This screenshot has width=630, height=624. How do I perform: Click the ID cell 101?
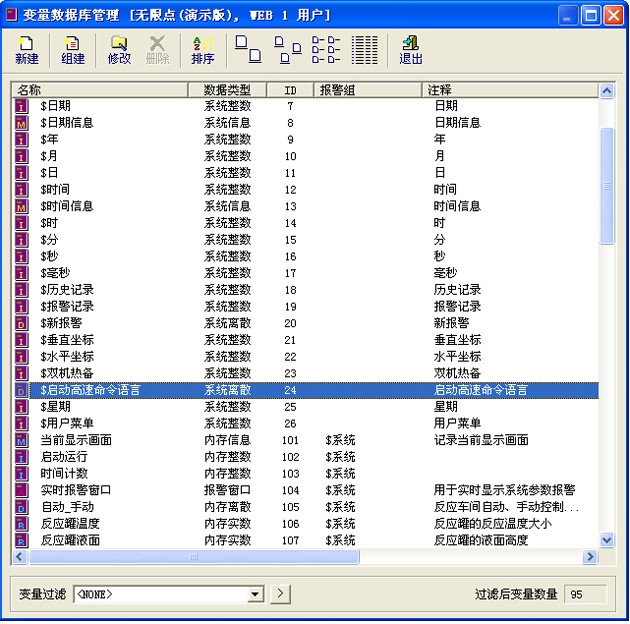290,440
